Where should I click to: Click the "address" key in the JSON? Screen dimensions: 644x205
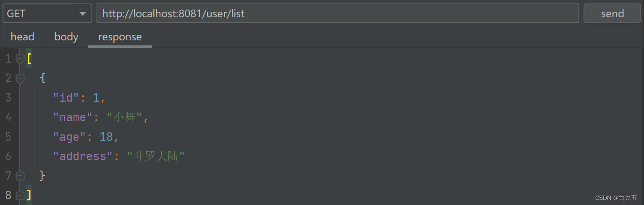point(83,157)
